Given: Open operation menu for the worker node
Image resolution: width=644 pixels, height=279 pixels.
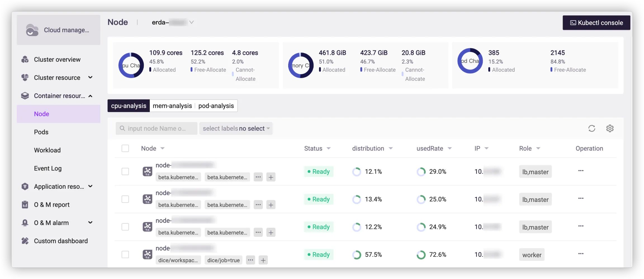Looking at the screenshot, I should pyautogui.click(x=581, y=254).
